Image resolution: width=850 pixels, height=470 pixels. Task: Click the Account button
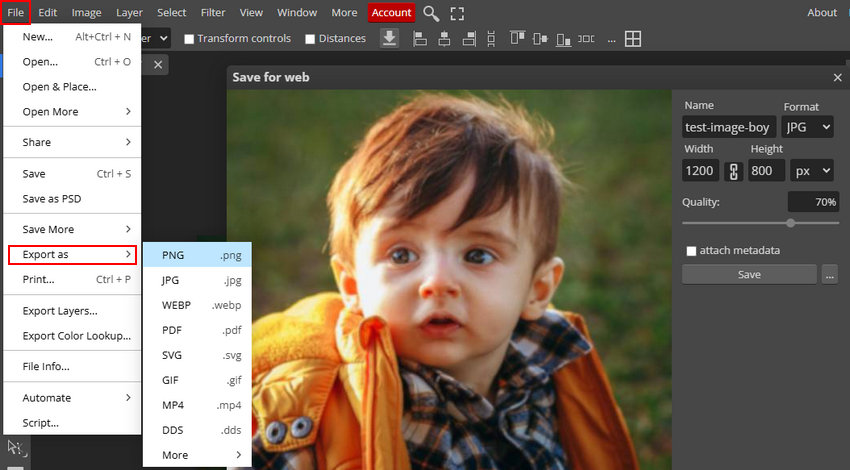[391, 12]
